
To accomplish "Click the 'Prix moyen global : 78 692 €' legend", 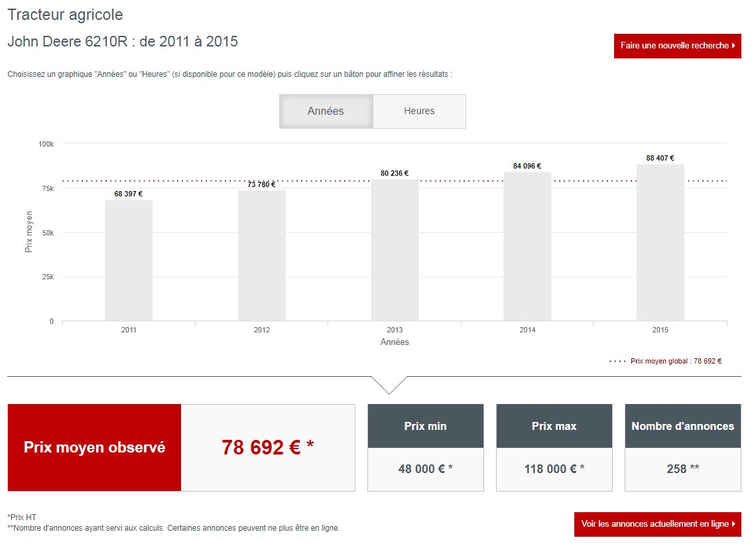I will [x=665, y=361].
